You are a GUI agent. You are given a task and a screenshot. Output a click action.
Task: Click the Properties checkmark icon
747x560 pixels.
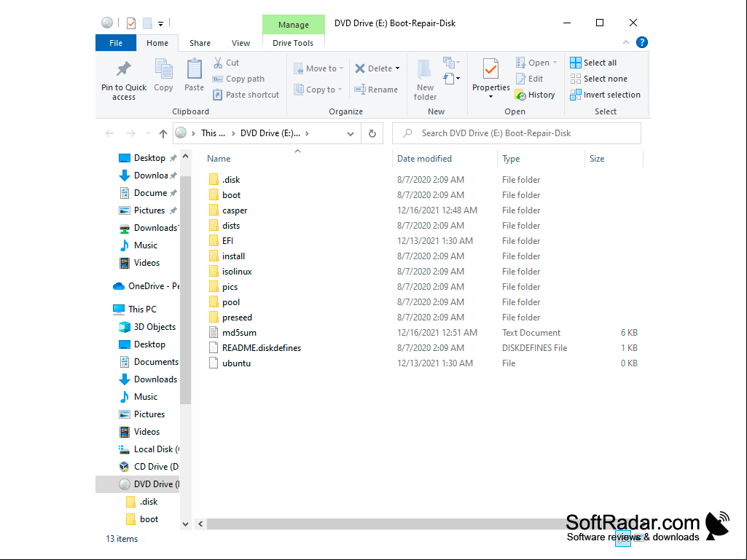[490, 69]
